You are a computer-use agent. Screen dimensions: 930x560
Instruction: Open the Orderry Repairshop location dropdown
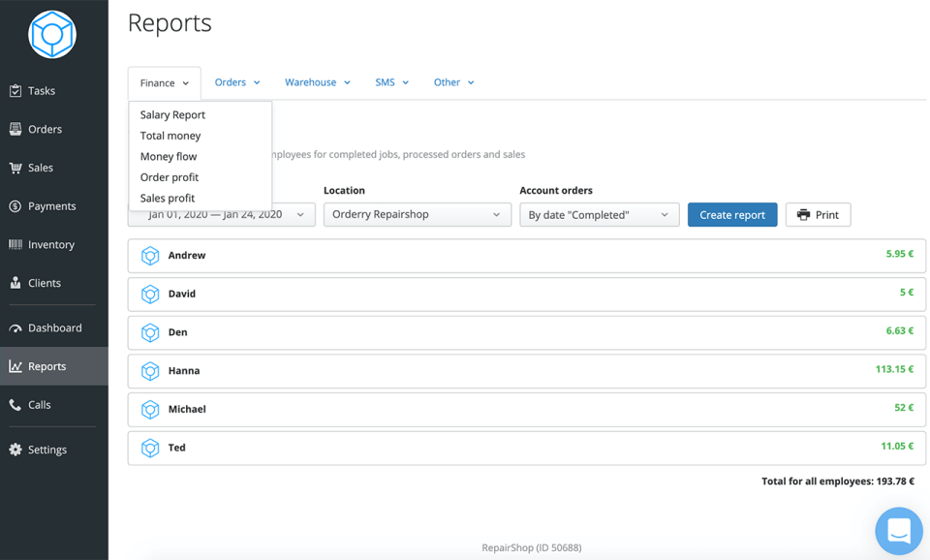tap(417, 215)
